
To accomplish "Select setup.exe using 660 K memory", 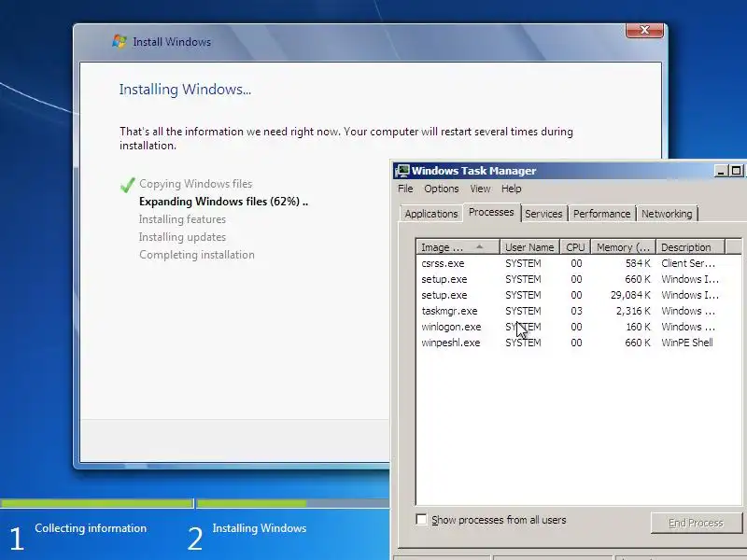I will pyautogui.click(x=578, y=279).
